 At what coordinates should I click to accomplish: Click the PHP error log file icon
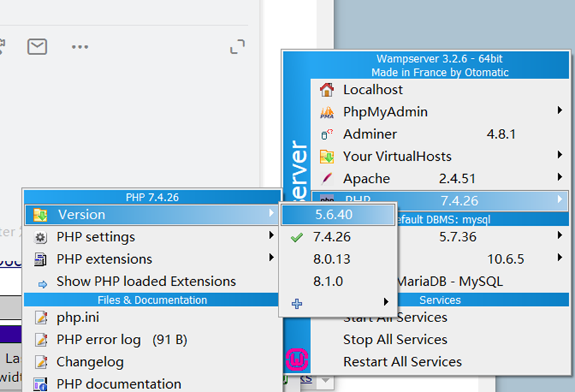click(41, 340)
